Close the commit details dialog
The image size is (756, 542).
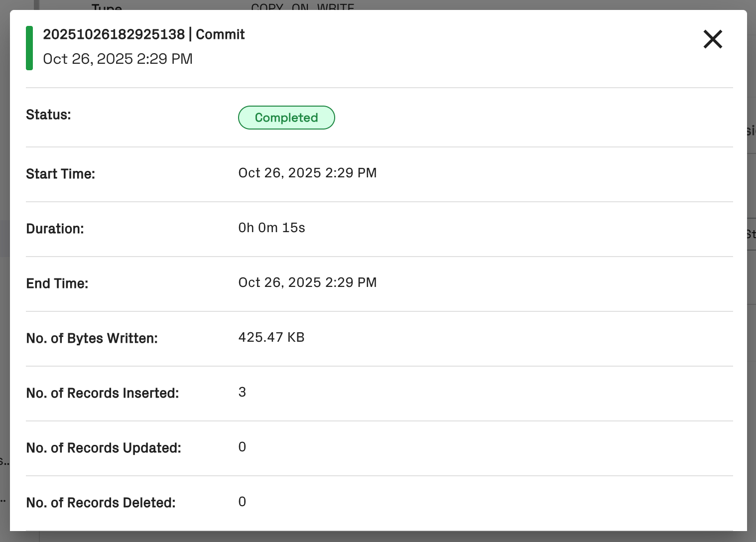click(x=713, y=39)
